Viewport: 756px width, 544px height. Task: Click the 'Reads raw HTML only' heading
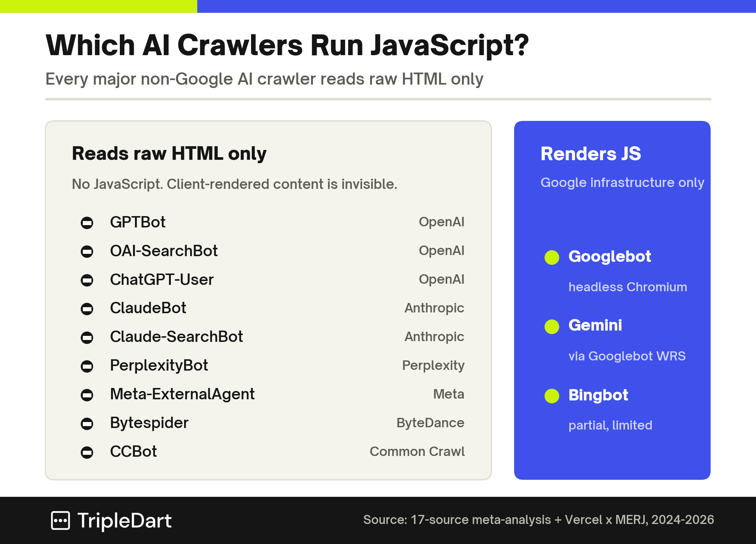point(169,154)
